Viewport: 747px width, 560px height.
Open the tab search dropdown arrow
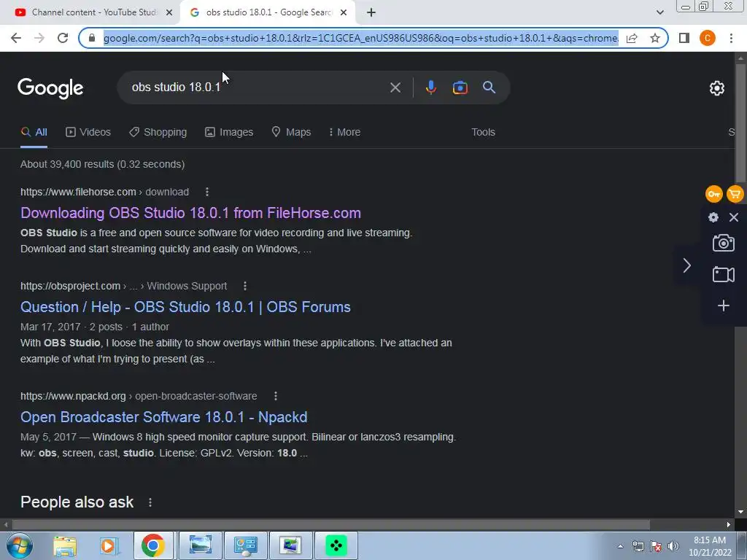click(659, 12)
